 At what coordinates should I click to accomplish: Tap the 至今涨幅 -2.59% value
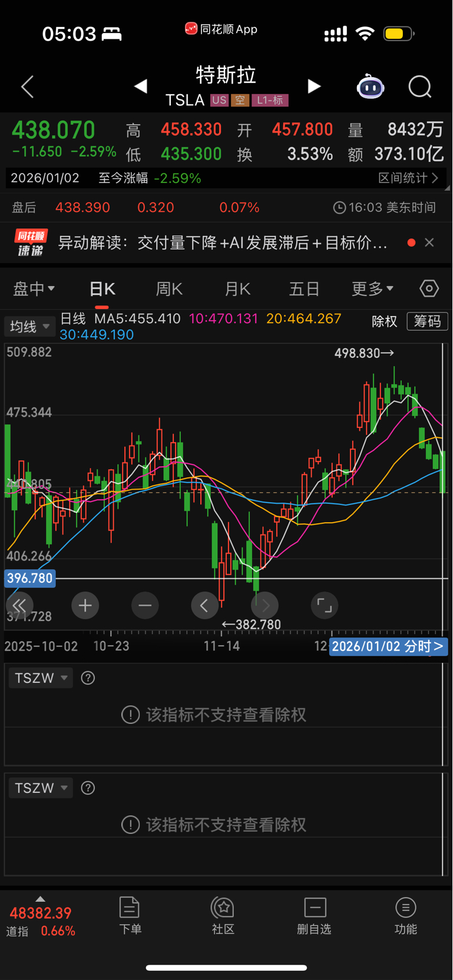(x=177, y=178)
